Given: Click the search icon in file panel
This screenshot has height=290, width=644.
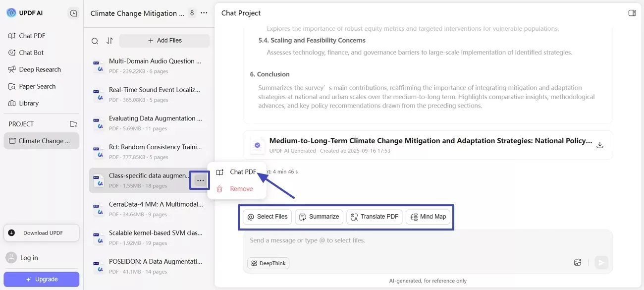Looking at the screenshot, I should tap(95, 41).
